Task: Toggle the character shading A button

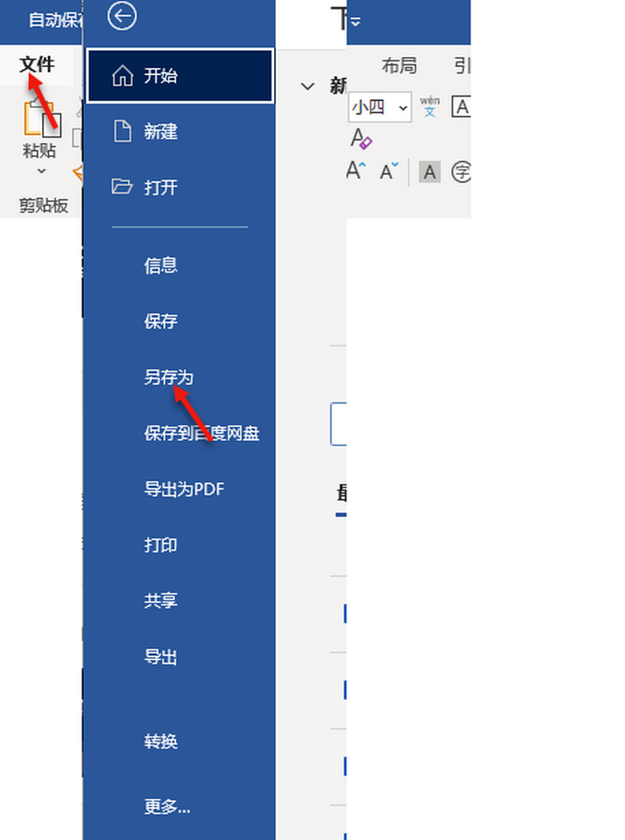Action: tap(429, 172)
